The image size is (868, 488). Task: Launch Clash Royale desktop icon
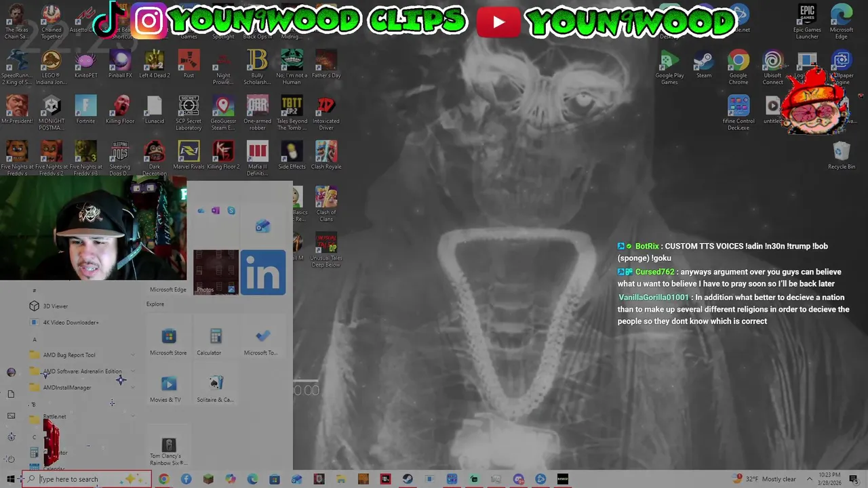point(326,156)
